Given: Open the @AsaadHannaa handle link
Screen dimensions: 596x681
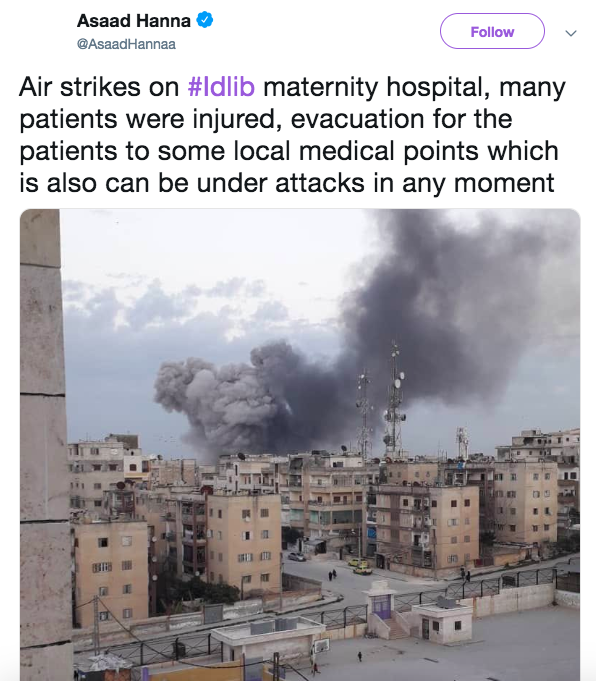Looking at the screenshot, I should pos(126,44).
